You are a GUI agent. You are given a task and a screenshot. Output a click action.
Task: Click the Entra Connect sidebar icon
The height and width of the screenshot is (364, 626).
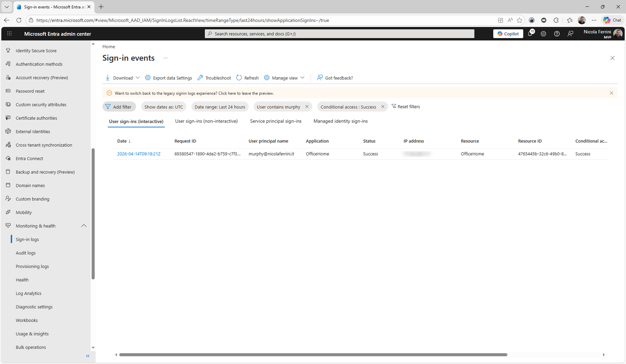pos(8,158)
